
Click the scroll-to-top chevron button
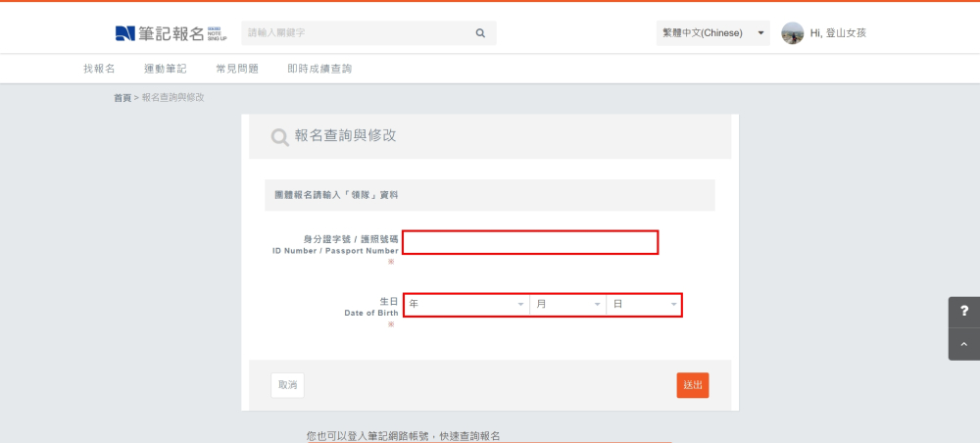(963, 344)
